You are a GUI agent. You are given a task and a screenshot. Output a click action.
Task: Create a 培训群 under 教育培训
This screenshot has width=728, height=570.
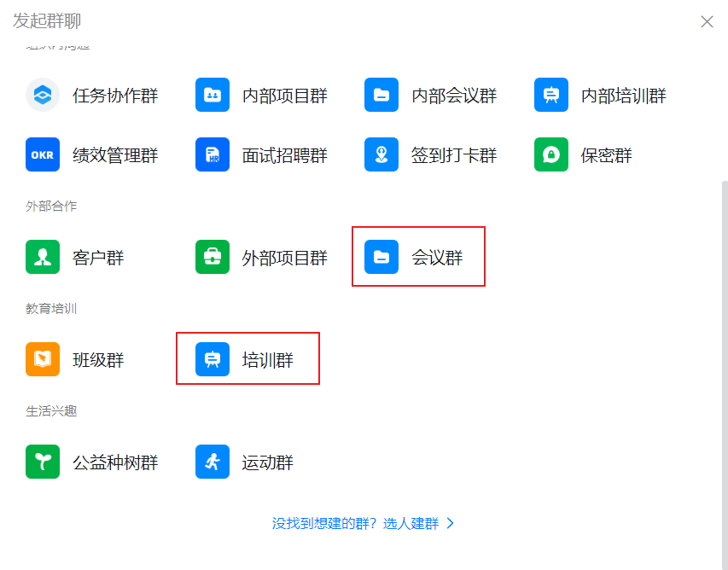248,359
